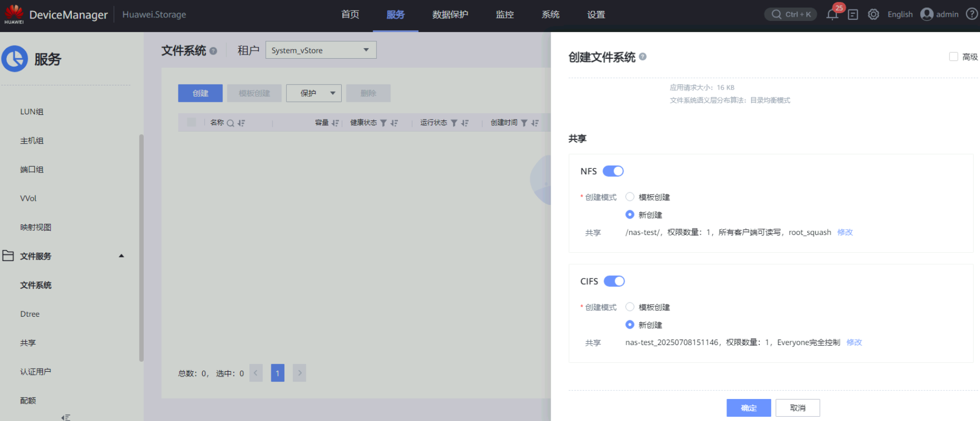
Task: Open the help question mark icon top right
Action: (972, 14)
